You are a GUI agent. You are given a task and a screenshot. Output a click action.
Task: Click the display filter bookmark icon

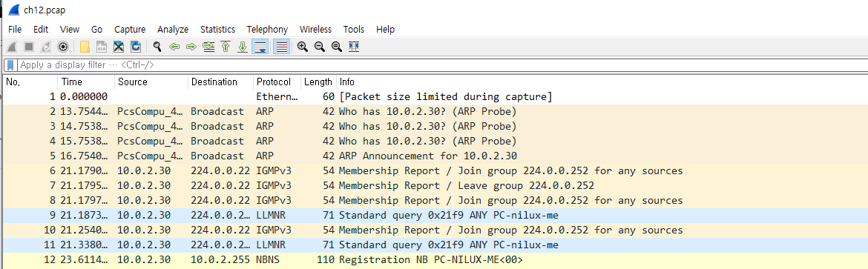pyautogui.click(x=10, y=64)
